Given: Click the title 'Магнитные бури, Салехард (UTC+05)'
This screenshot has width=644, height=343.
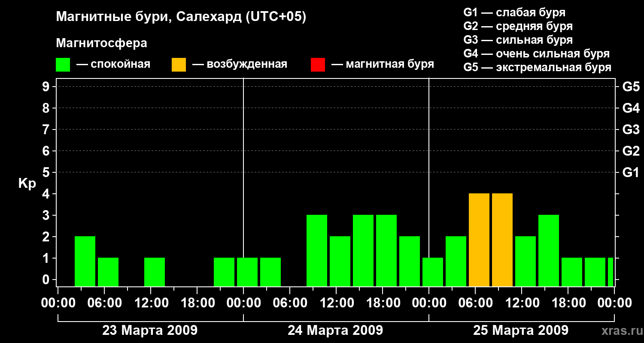Looking at the screenshot, I should (181, 17).
